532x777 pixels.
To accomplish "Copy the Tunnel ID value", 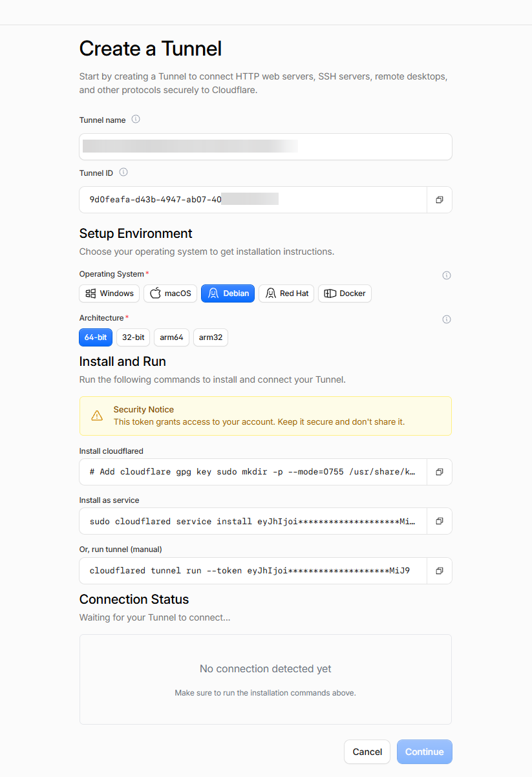I will point(440,200).
